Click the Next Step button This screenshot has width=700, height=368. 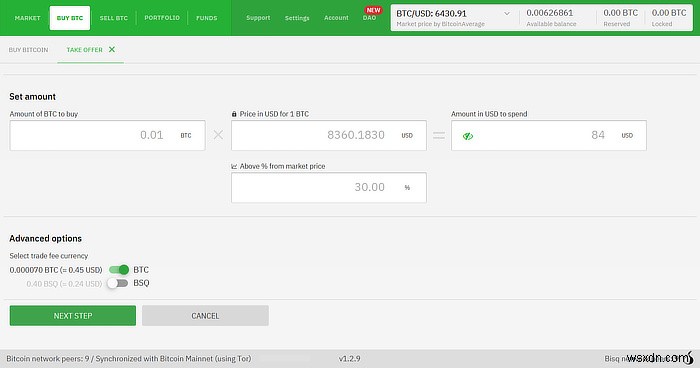pos(73,316)
